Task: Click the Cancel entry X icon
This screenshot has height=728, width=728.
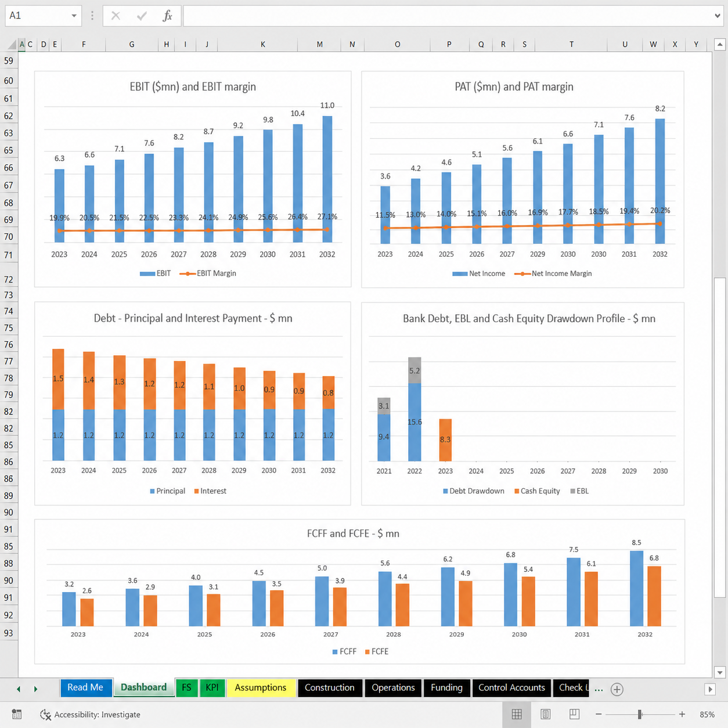Action: (116, 16)
